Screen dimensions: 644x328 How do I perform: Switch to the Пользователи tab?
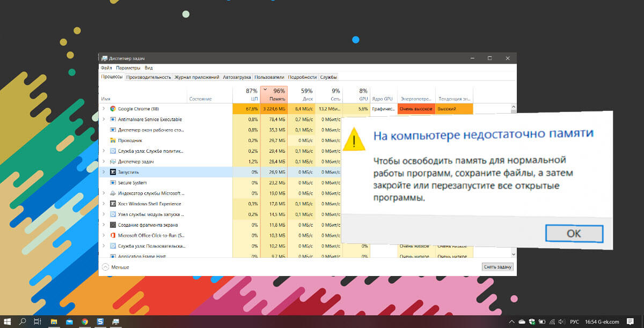point(269,77)
